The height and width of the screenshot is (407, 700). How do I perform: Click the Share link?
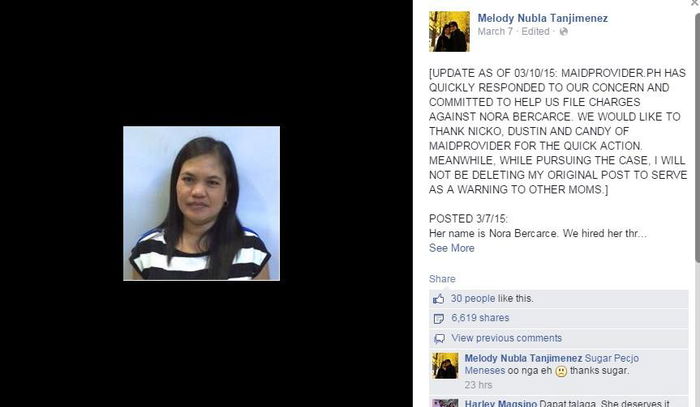[442, 279]
